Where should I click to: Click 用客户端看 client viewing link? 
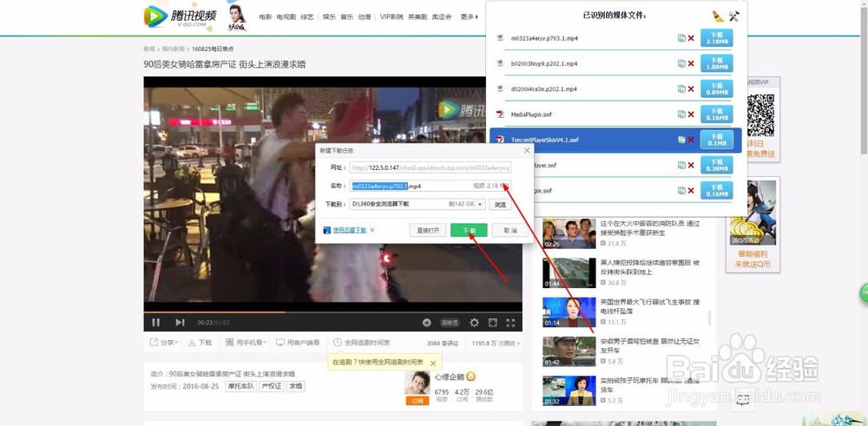(298, 343)
